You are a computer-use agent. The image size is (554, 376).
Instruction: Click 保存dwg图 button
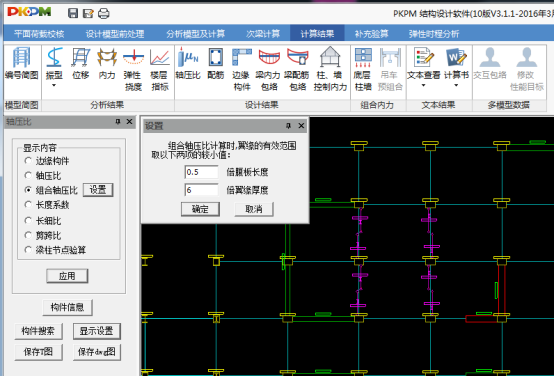[x=96, y=352]
